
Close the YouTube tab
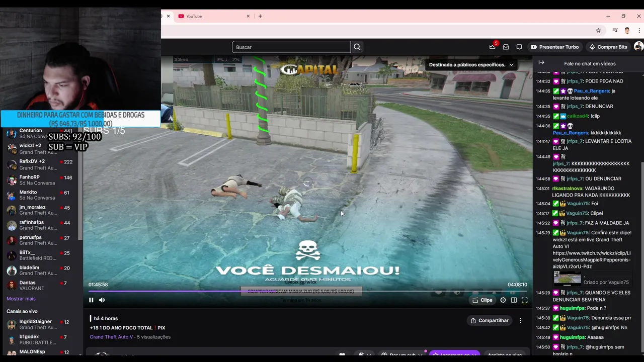248,16
